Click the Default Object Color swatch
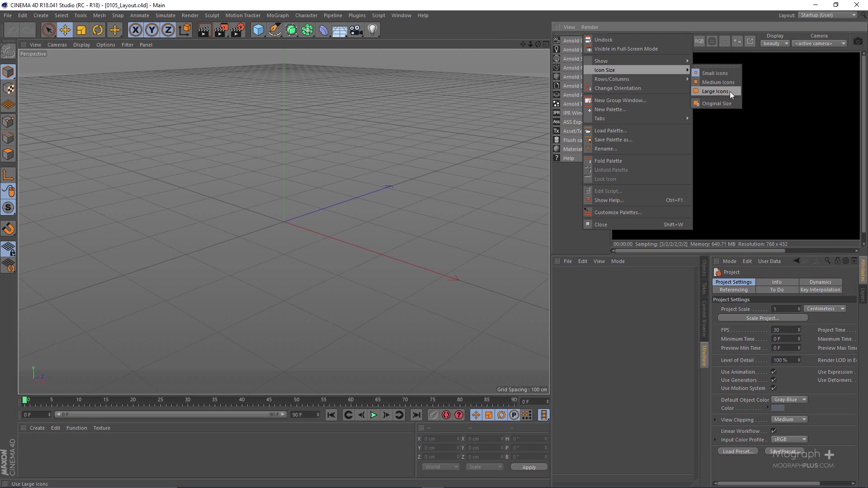The image size is (868, 488). [789, 399]
